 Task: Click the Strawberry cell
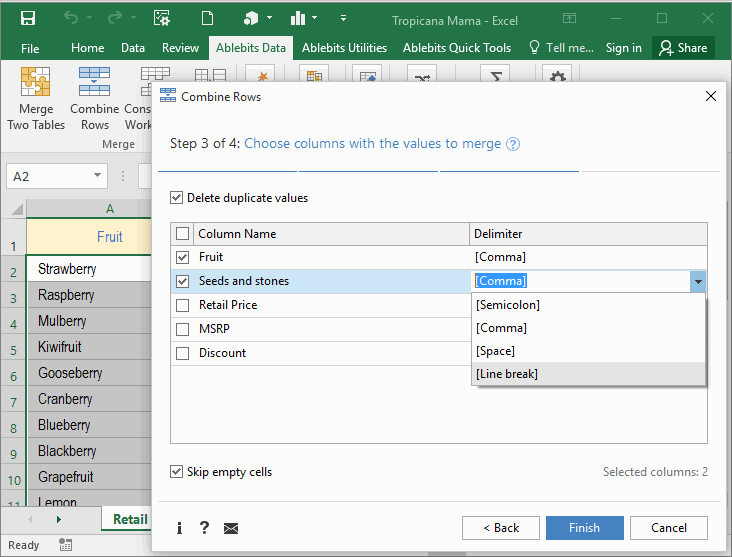(89, 268)
